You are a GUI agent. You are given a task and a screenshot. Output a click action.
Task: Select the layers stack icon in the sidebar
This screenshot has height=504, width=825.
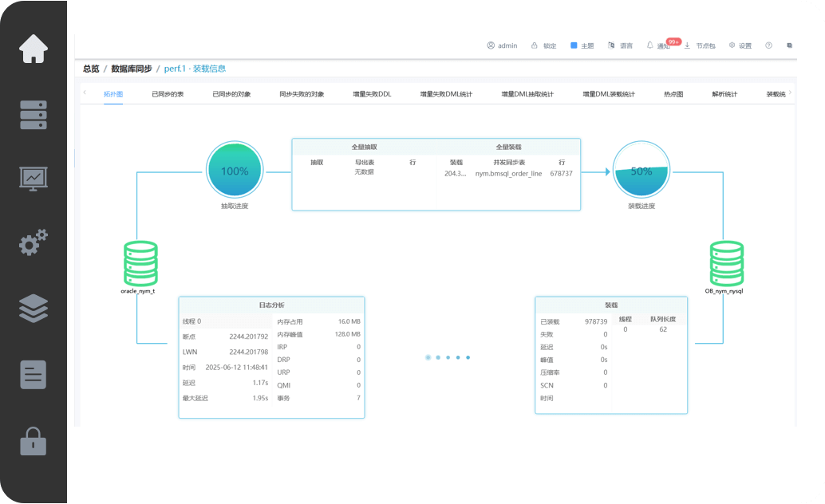tap(34, 309)
